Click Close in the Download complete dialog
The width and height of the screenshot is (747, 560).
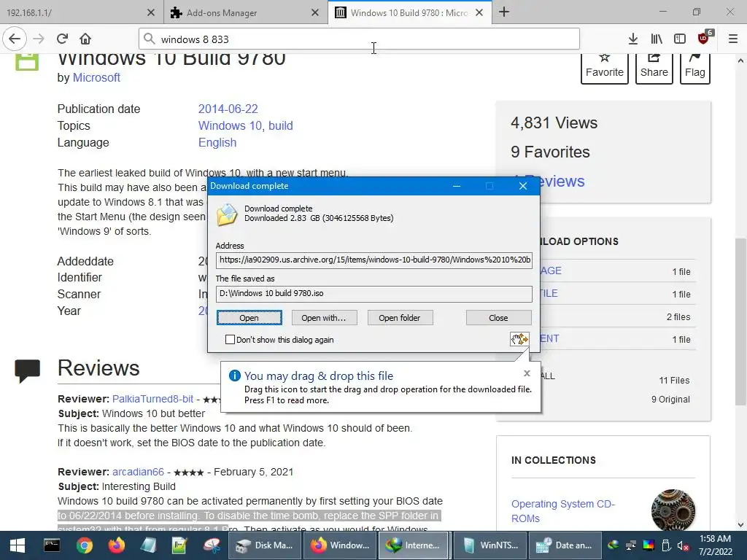(498, 318)
